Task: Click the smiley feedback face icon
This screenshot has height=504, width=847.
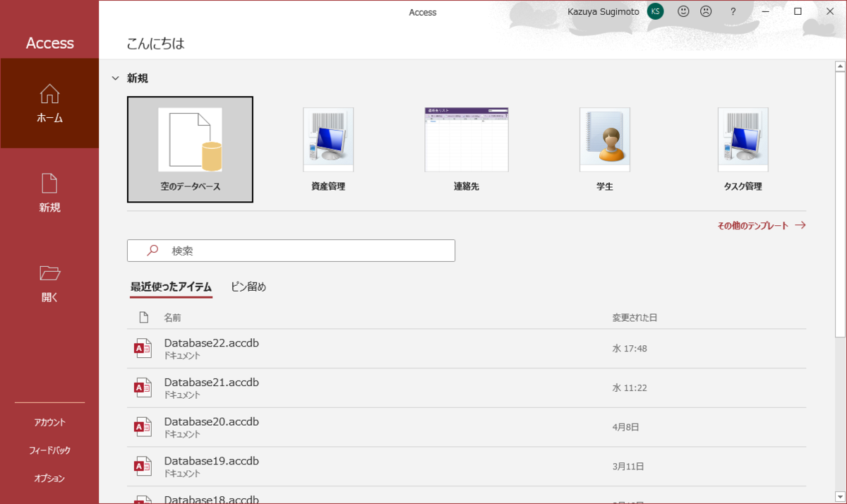Action: [683, 11]
